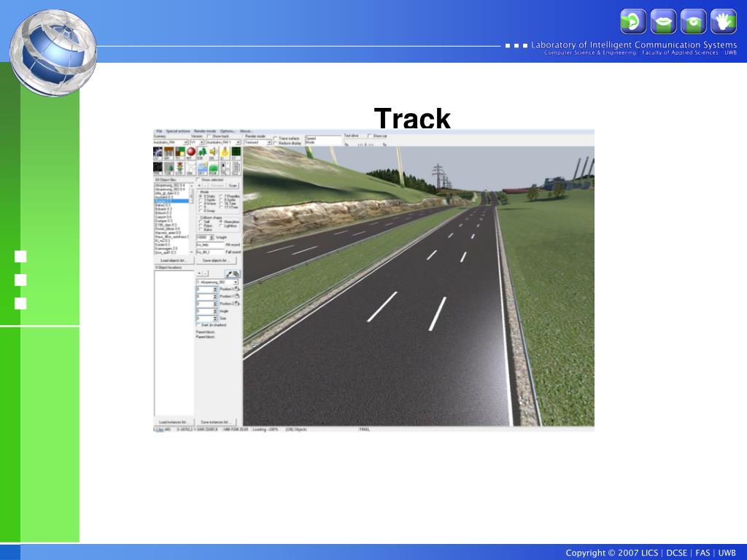
Task: Enable the Show track checkbox
Action: (209, 136)
